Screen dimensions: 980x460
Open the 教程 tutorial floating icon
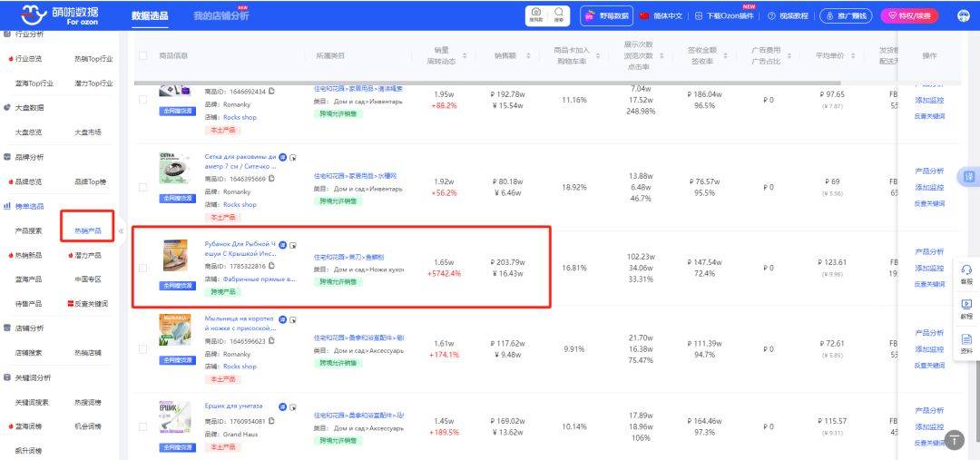click(x=966, y=309)
